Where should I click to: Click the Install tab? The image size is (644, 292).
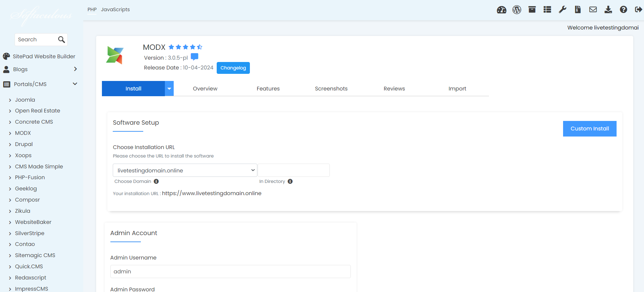(x=133, y=89)
